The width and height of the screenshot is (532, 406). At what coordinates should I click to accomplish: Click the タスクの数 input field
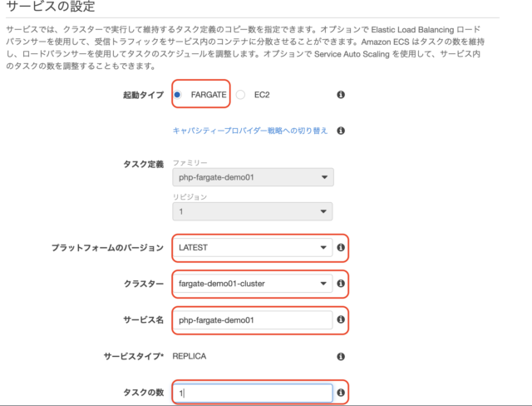pos(253,393)
